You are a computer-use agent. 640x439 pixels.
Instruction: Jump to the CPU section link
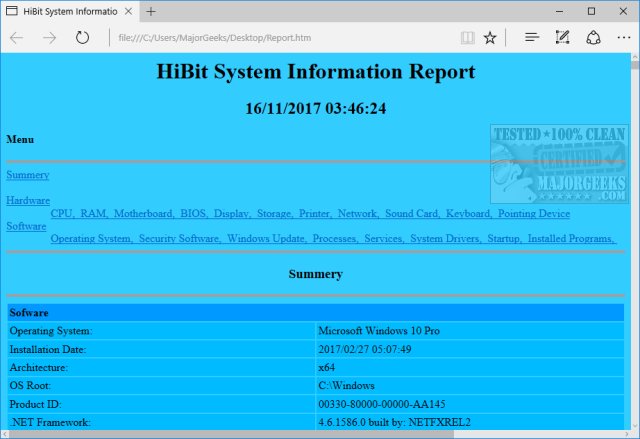tap(62, 213)
